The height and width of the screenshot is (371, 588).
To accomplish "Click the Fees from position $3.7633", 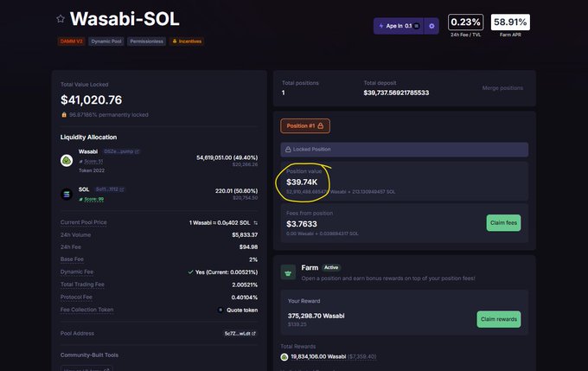I will tap(302, 224).
